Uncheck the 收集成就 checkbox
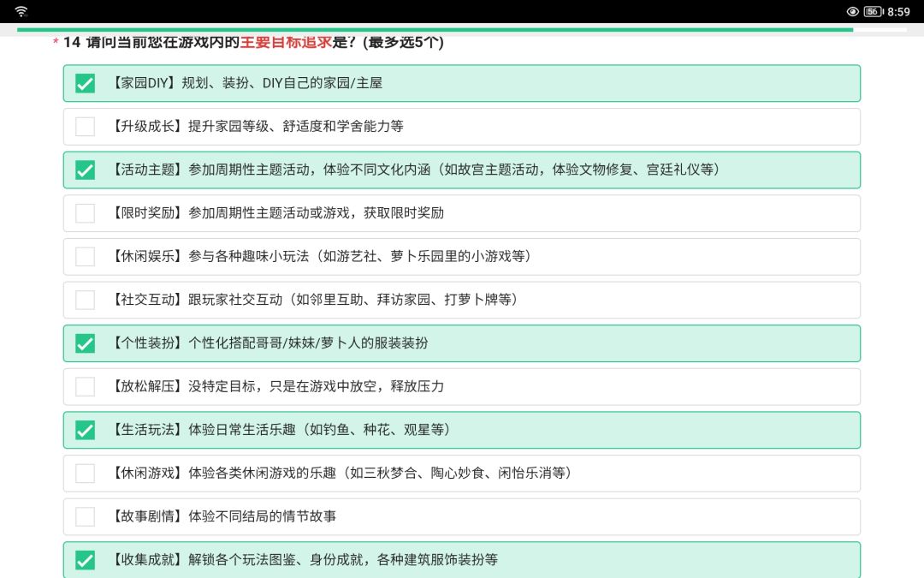Screen dimensions: 924x578 click(85, 560)
